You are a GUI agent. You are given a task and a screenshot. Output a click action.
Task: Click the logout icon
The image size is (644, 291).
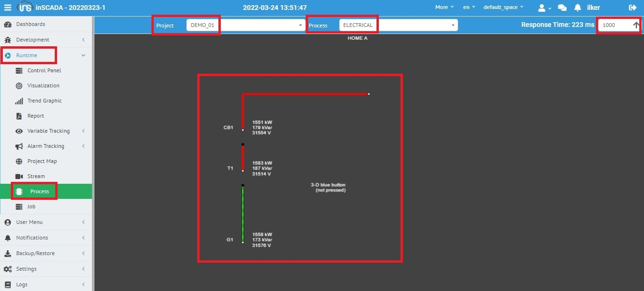pos(633,8)
